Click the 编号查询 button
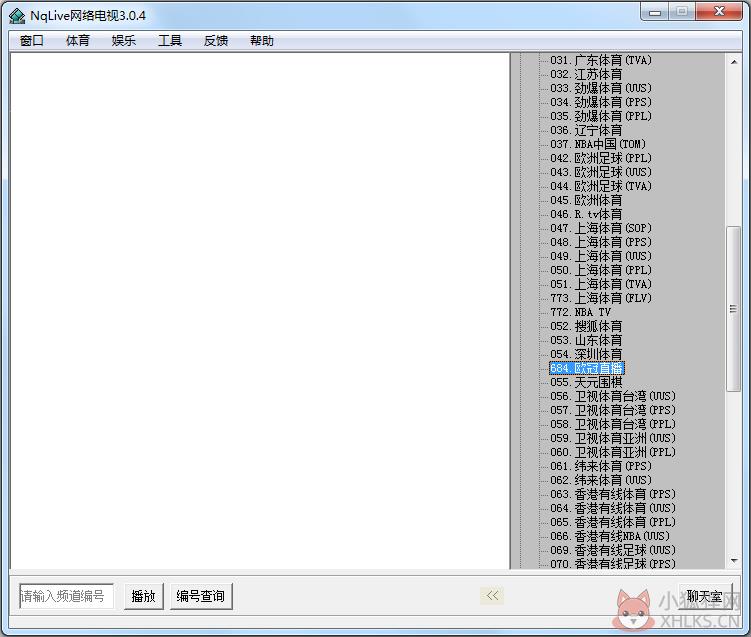The width and height of the screenshot is (751, 637). coord(201,596)
